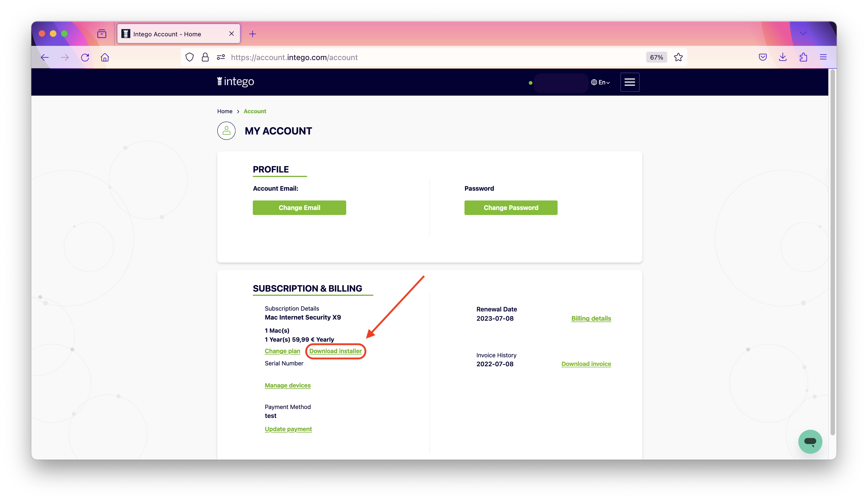Click the 'Invoice History' label
The image size is (868, 501).
click(x=496, y=355)
